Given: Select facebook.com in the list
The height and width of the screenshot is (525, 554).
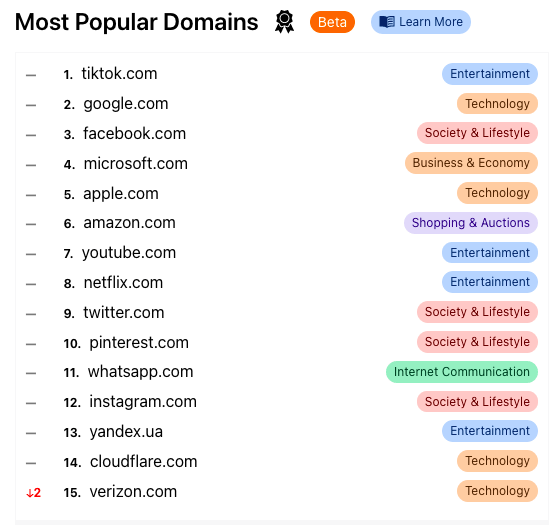Looking at the screenshot, I should click(134, 134).
